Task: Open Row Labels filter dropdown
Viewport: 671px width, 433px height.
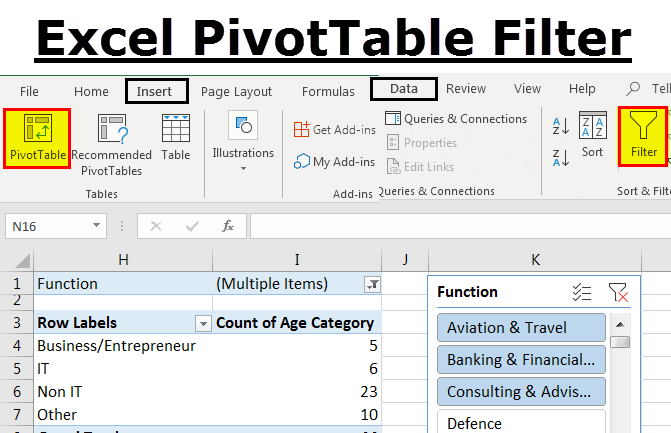Action: tap(203, 323)
